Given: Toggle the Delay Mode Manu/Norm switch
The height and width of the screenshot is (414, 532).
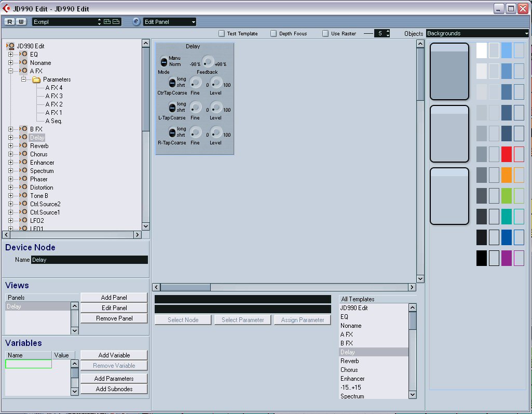Looking at the screenshot, I should [164, 61].
